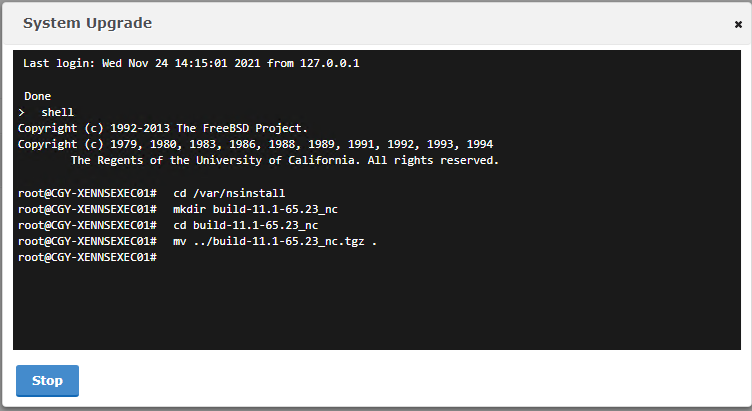Click the root@CGY-XENNSEXEC01# prompt on the mkdir line
The width and height of the screenshot is (752, 411).
pyautogui.click(x=87, y=210)
